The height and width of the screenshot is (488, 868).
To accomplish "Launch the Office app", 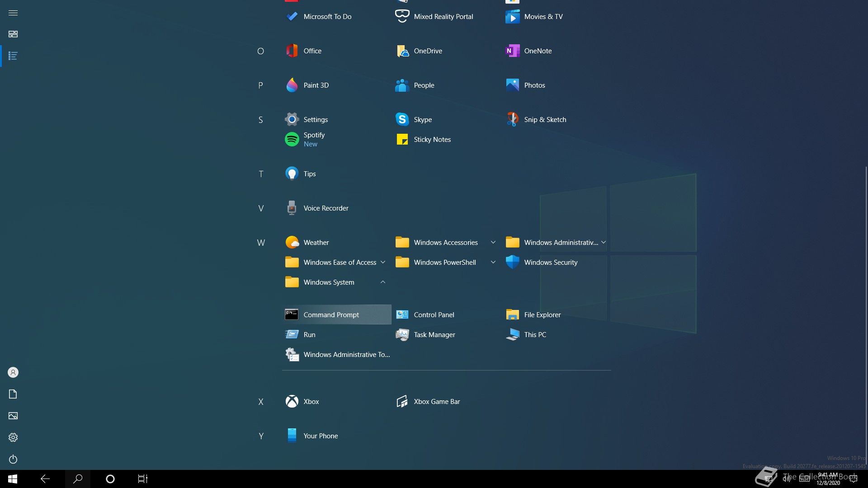I will pyautogui.click(x=336, y=51).
